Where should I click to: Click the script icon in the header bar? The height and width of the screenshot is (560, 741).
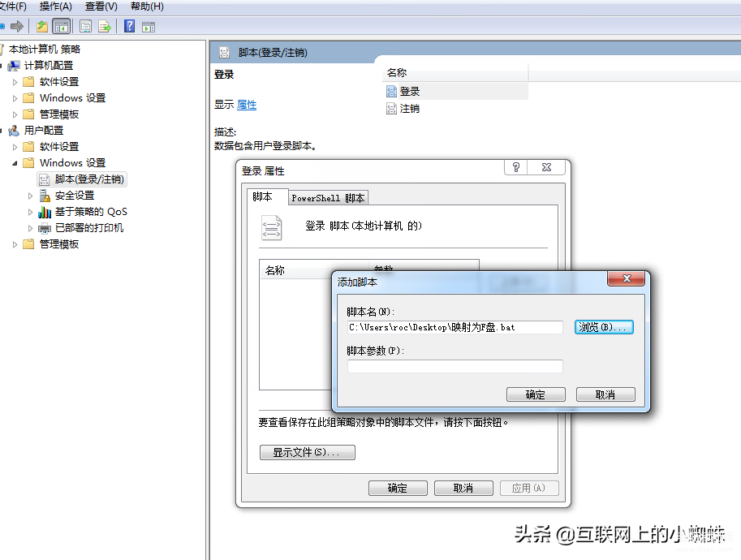225,53
